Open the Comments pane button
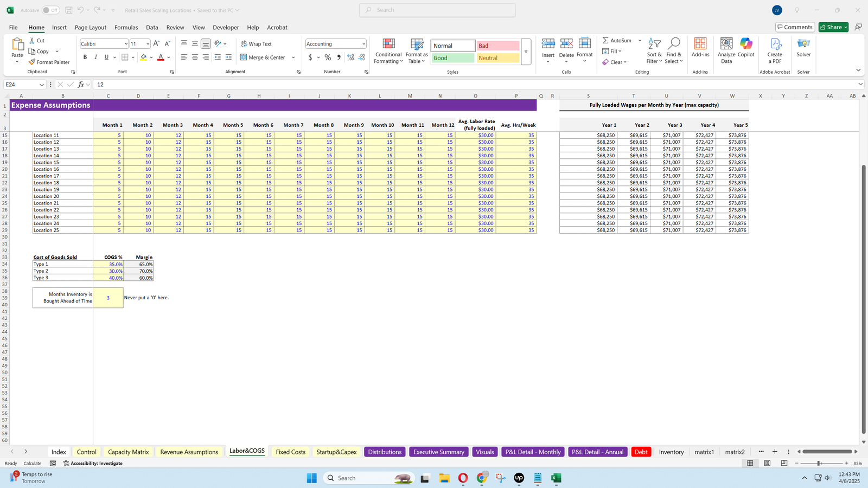Screen dimensions: 868x488 [794, 27]
